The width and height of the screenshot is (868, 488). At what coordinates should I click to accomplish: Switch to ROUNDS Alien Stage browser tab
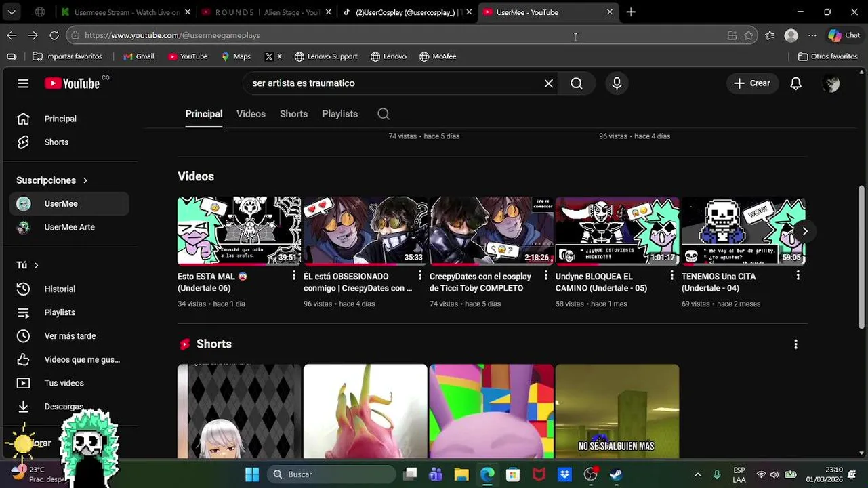pos(267,12)
